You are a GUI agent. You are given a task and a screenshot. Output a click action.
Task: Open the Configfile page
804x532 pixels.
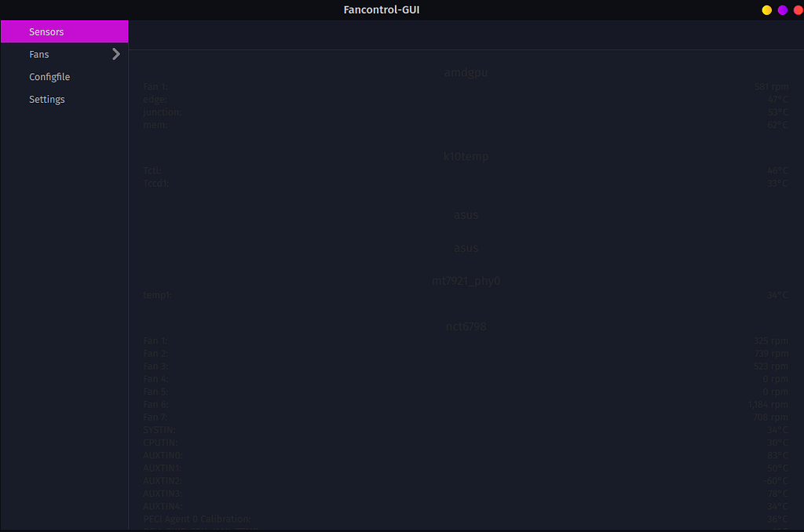coord(49,76)
